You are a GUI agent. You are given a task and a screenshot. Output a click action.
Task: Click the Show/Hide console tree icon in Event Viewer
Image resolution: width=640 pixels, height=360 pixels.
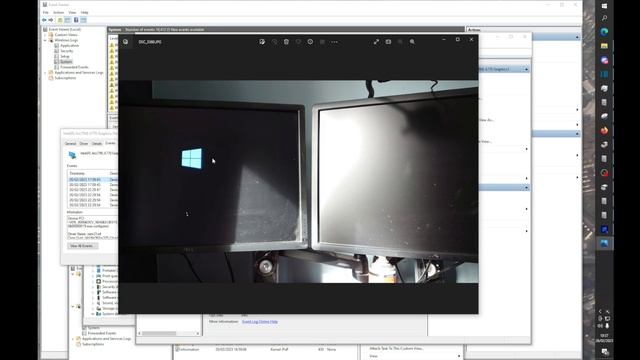tap(68, 20)
